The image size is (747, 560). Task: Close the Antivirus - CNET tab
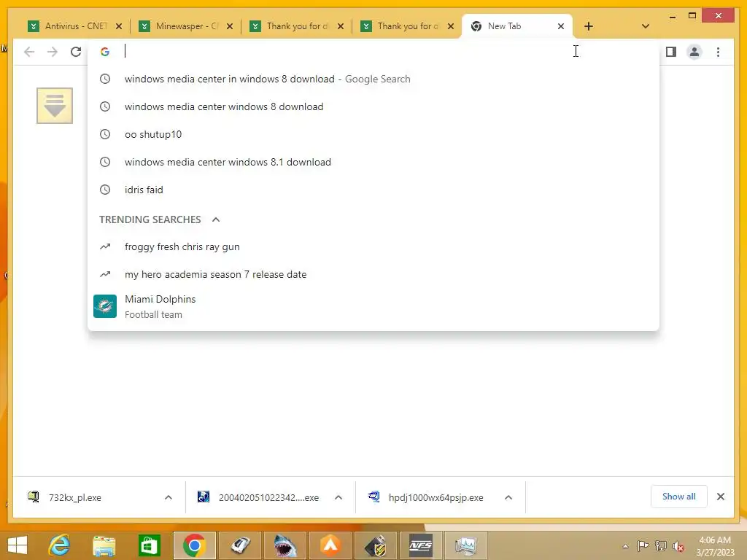(119, 26)
